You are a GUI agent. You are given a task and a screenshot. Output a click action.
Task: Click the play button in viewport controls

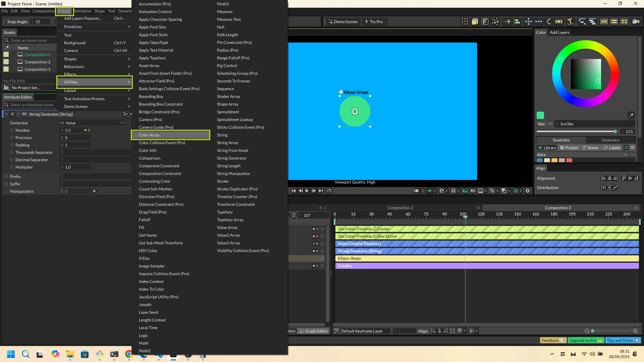[307, 191]
